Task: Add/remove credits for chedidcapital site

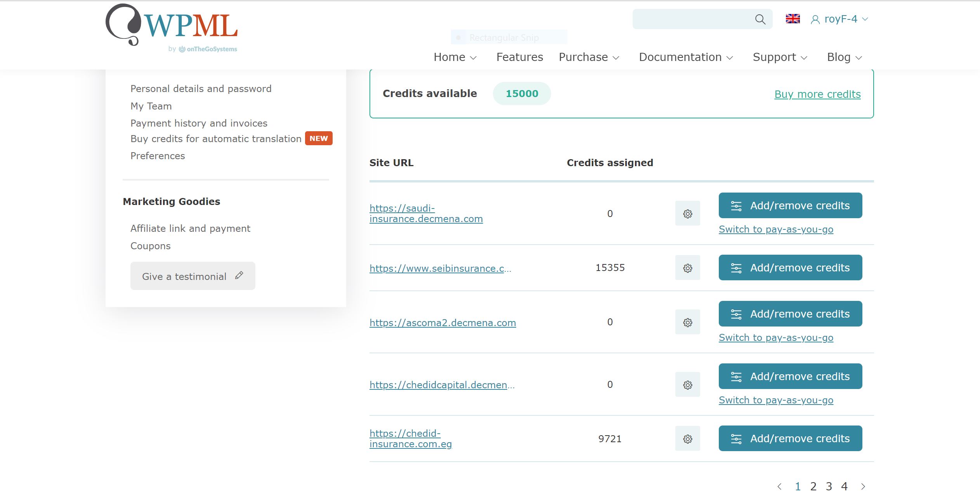Action: click(x=790, y=376)
